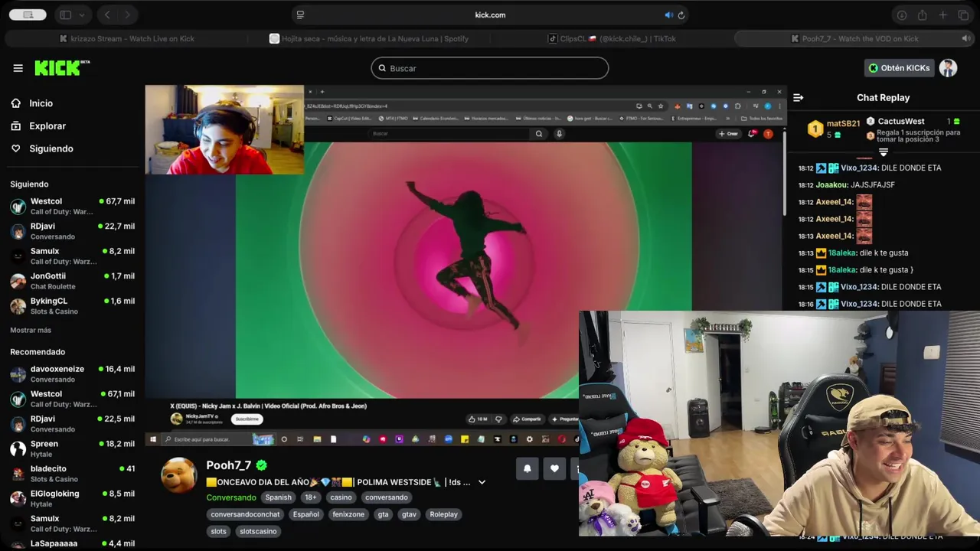Open Spreen channel in Recomendado

[72, 448]
